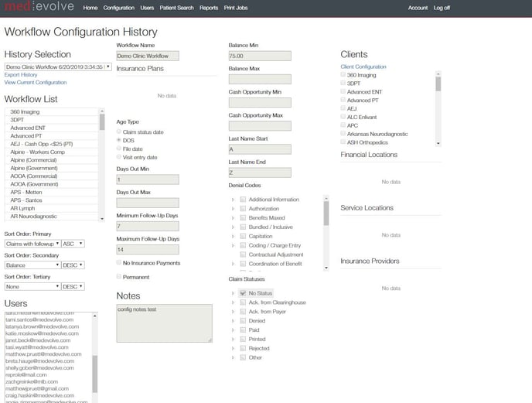Toggle the Permanent checkbox
The image size is (532, 403).
pos(119,277)
